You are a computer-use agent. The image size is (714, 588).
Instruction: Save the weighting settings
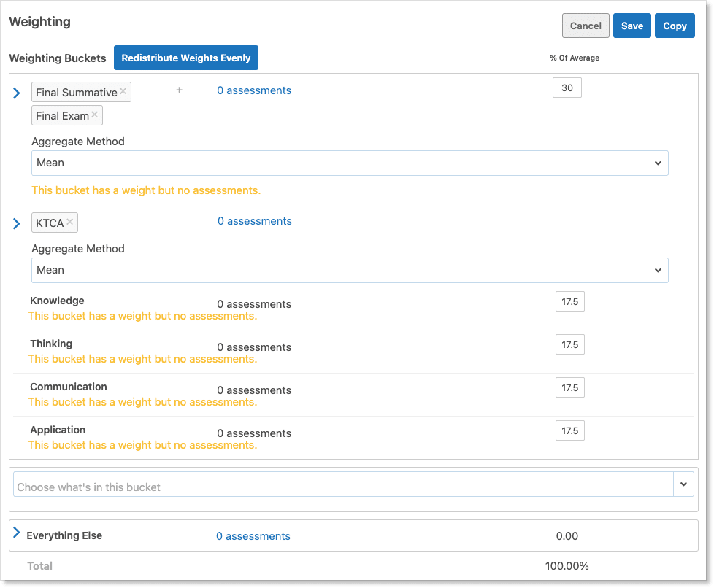(632, 26)
